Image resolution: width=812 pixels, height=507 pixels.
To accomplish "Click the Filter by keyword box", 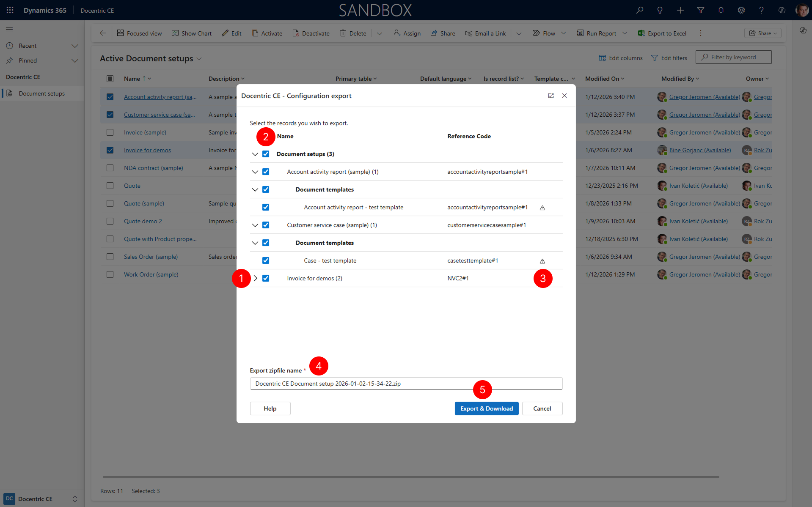I will tap(734, 57).
